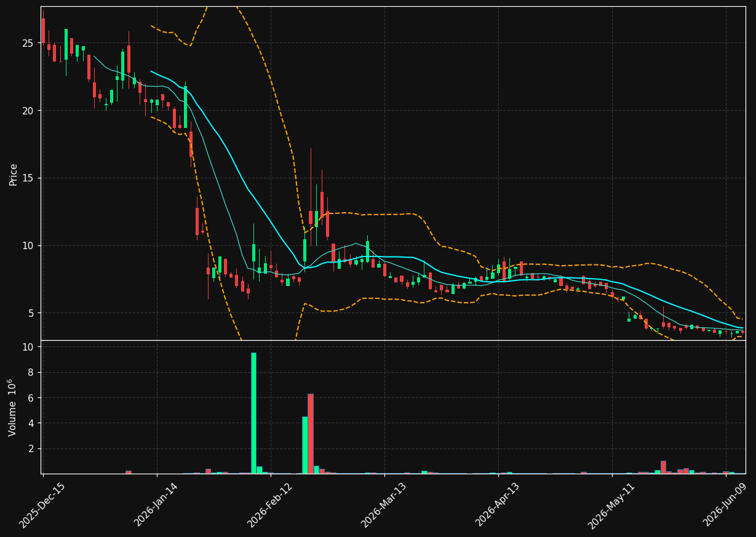Click the Volume axis title
756x537 pixels.
point(12,407)
